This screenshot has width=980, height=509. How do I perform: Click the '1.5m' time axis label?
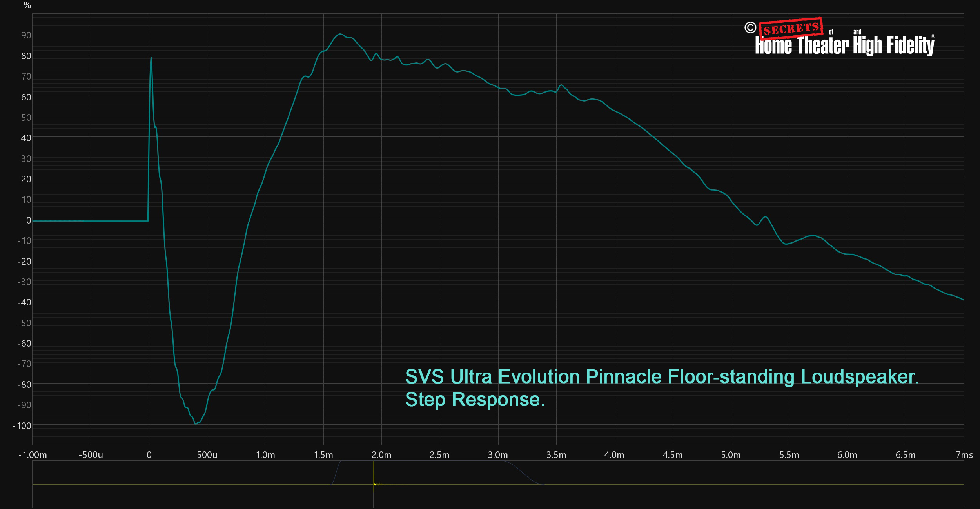pyautogui.click(x=323, y=455)
